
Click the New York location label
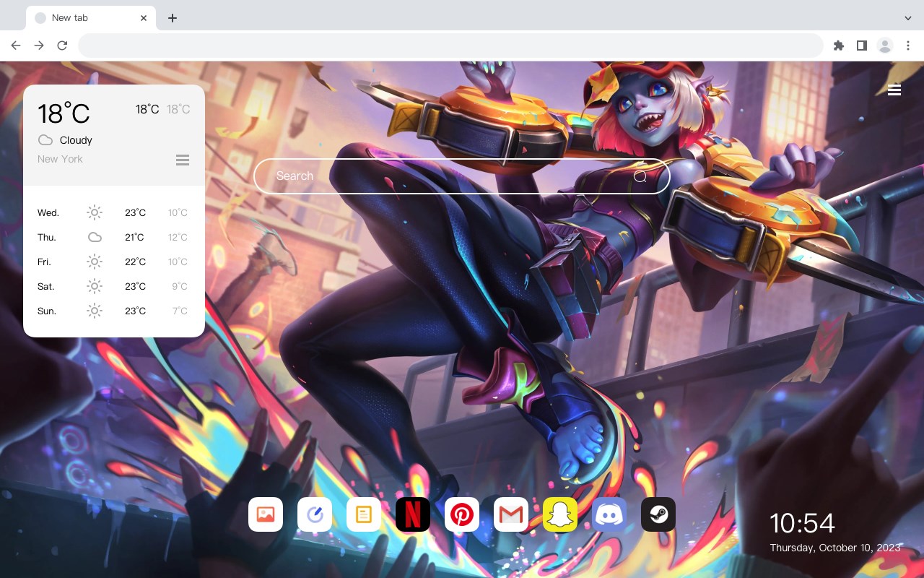pyautogui.click(x=60, y=159)
